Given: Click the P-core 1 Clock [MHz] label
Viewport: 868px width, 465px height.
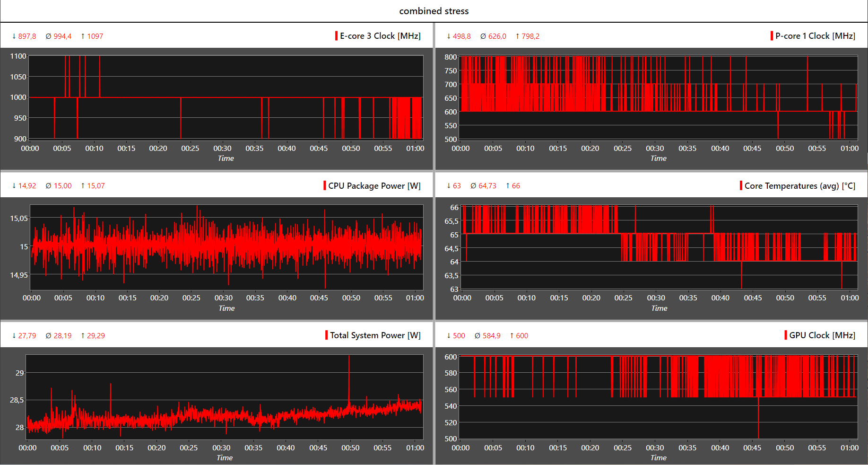Looking at the screenshot, I should tap(815, 36).
